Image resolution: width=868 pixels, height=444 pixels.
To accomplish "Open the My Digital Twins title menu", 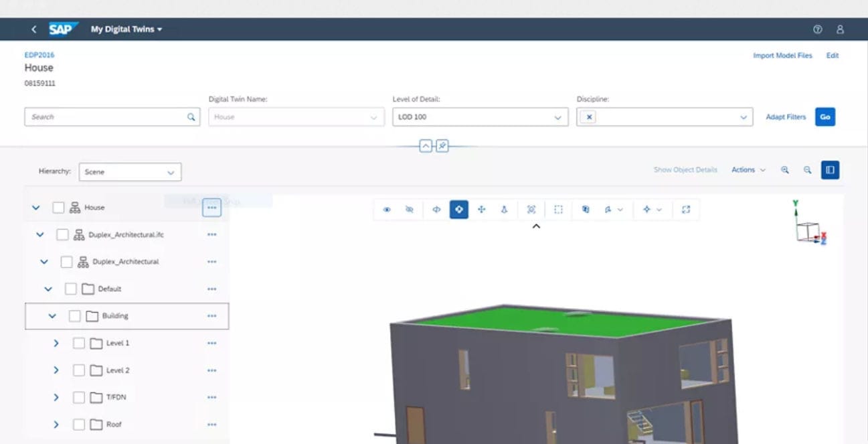I will coord(126,29).
